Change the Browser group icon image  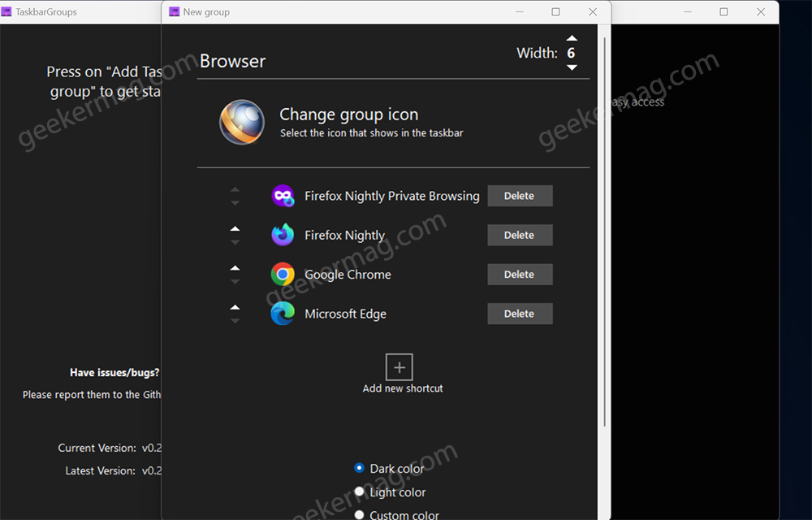[242, 122]
